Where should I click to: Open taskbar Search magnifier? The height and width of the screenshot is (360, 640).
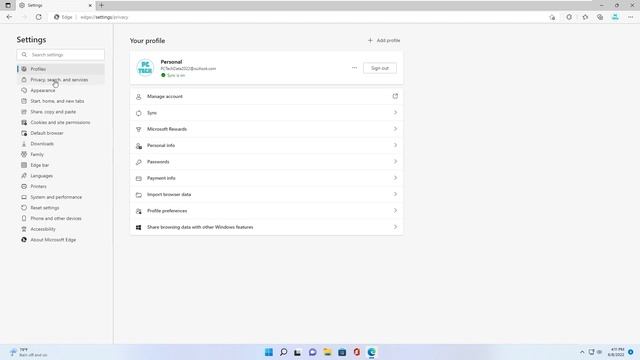(x=283, y=352)
